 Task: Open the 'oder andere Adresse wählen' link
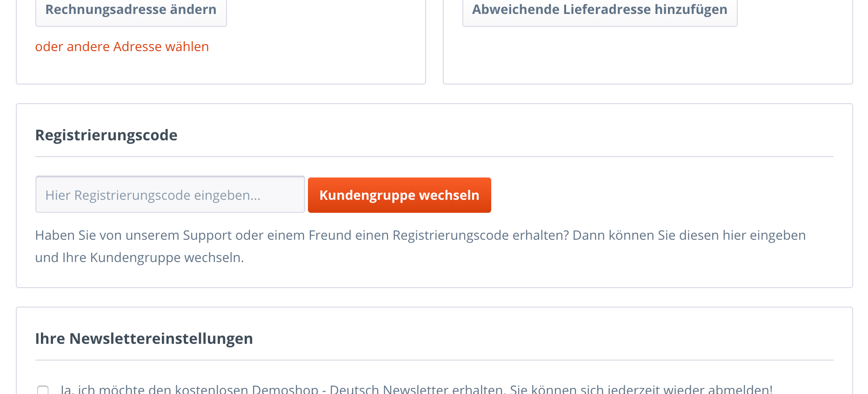click(x=122, y=46)
